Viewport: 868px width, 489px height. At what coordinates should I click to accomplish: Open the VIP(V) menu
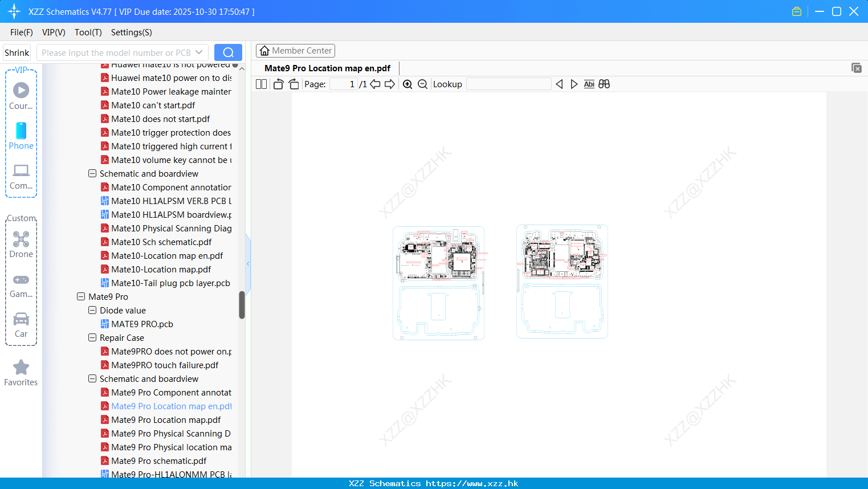click(54, 32)
